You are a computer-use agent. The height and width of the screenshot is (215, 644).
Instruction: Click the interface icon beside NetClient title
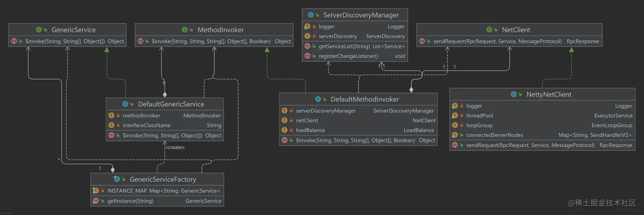point(489,30)
